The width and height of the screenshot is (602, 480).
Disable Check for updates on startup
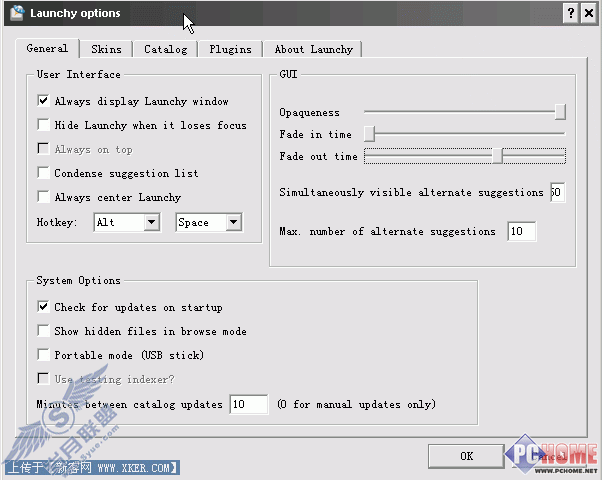pyautogui.click(x=43, y=307)
